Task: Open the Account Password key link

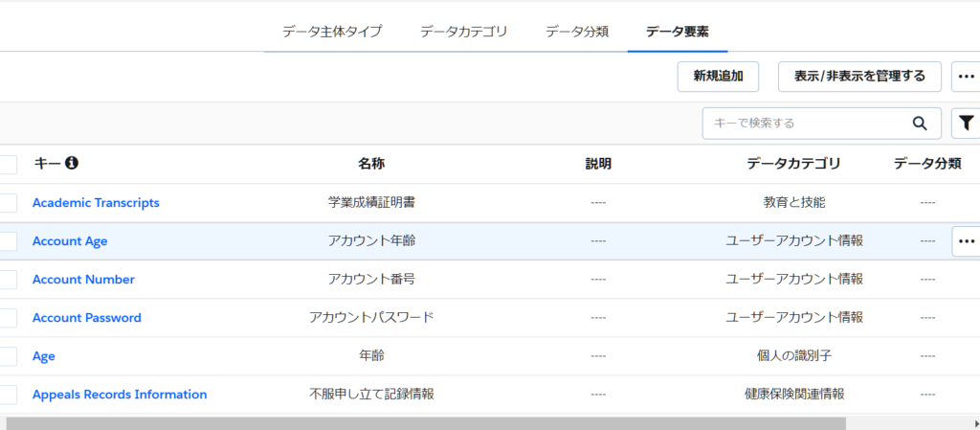Action: [86, 318]
